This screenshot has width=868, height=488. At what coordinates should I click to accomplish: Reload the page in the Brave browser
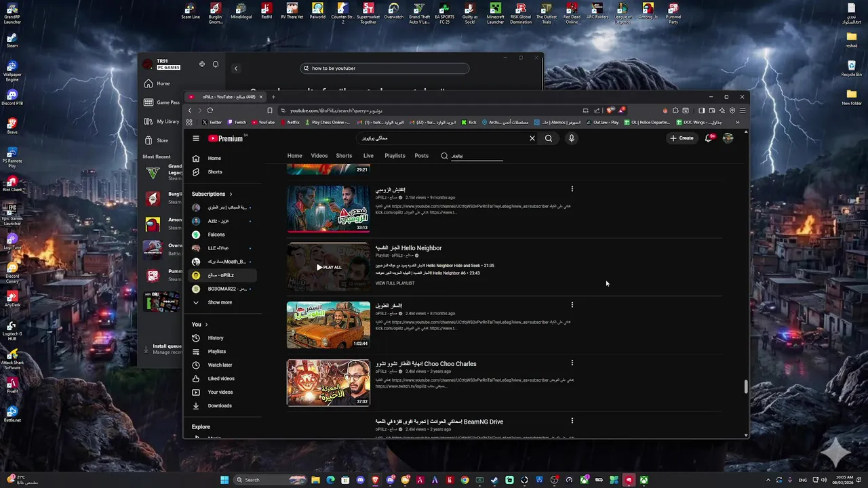pos(210,110)
